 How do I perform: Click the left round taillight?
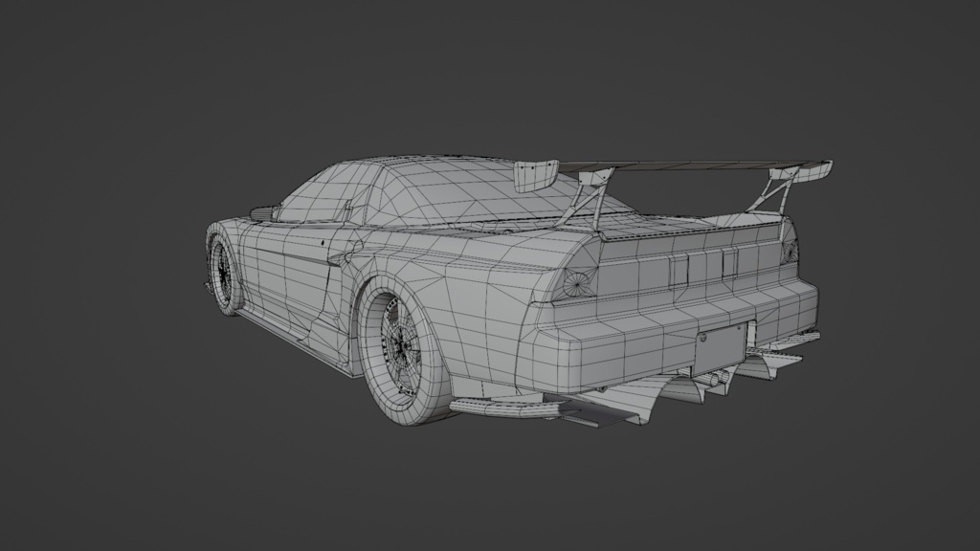(576, 283)
